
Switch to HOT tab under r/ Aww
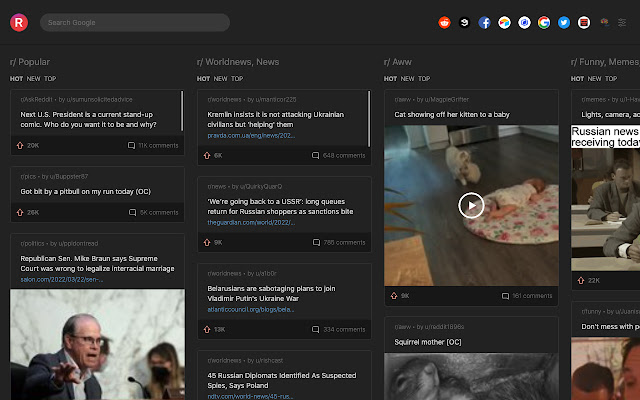pyautogui.click(x=390, y=78)
